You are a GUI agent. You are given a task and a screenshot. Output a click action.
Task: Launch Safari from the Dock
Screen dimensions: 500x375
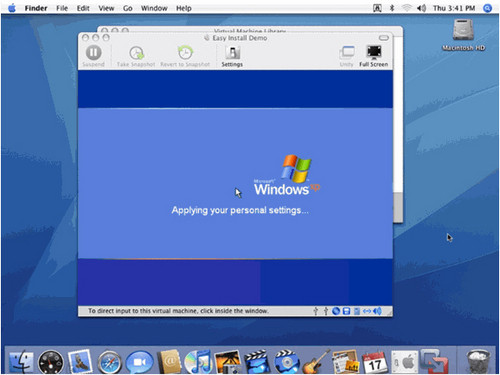pos(109,362)
